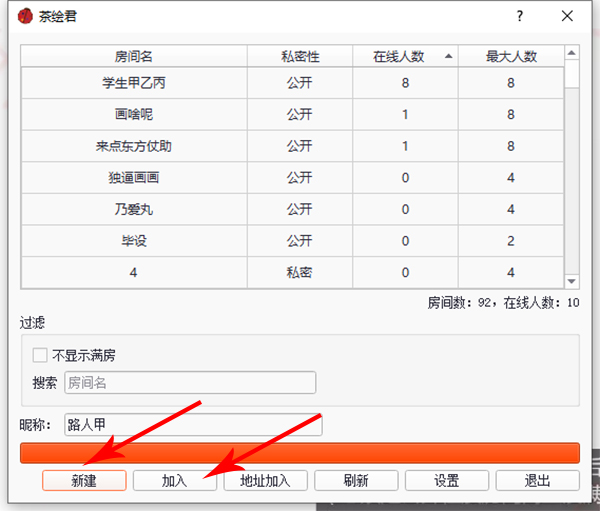Sort by 在线人数 column header
The image size is (600, 511).
point(405,57)
